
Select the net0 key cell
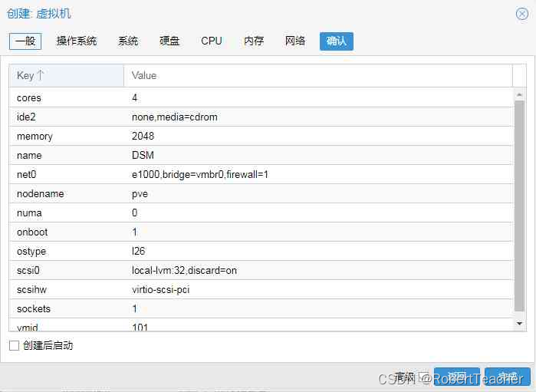[x=66, y=174]
